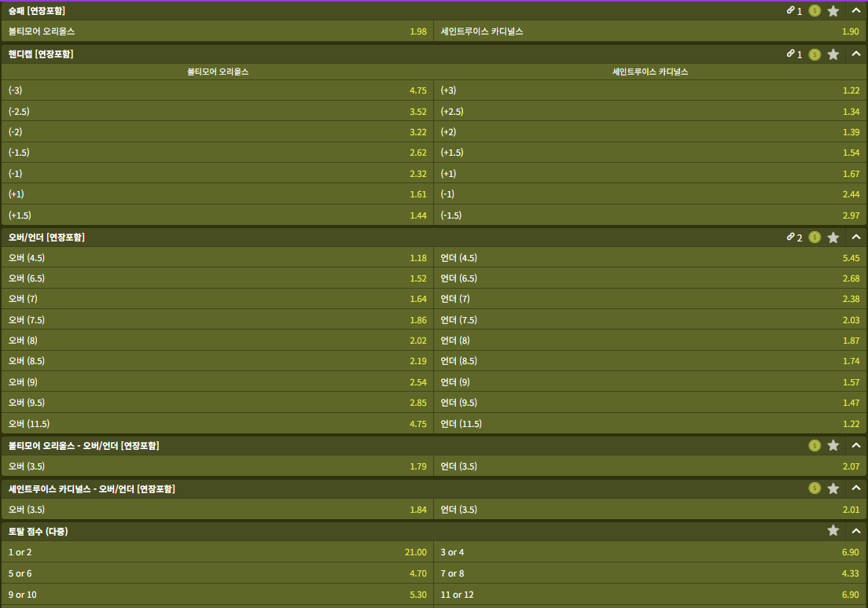
Task: Choose 오버 (7) at 1.64
Action: (218, 299)
